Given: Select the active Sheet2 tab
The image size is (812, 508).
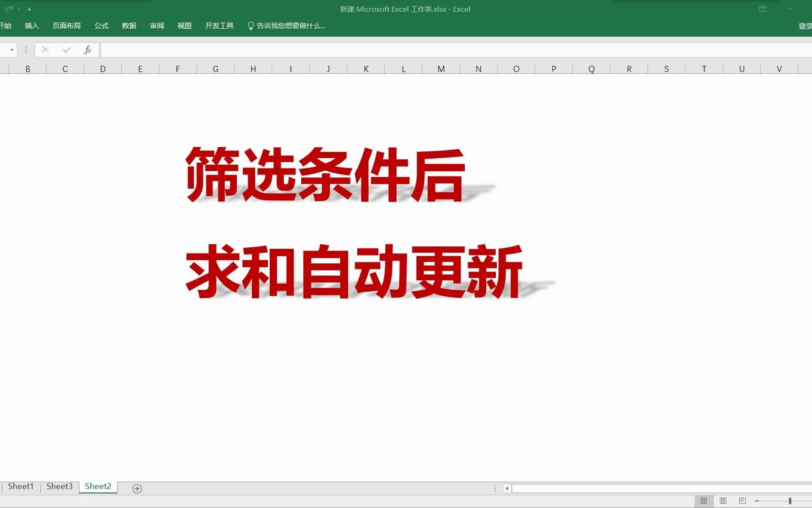Looking at the screenshot, I should coord(98,487).
